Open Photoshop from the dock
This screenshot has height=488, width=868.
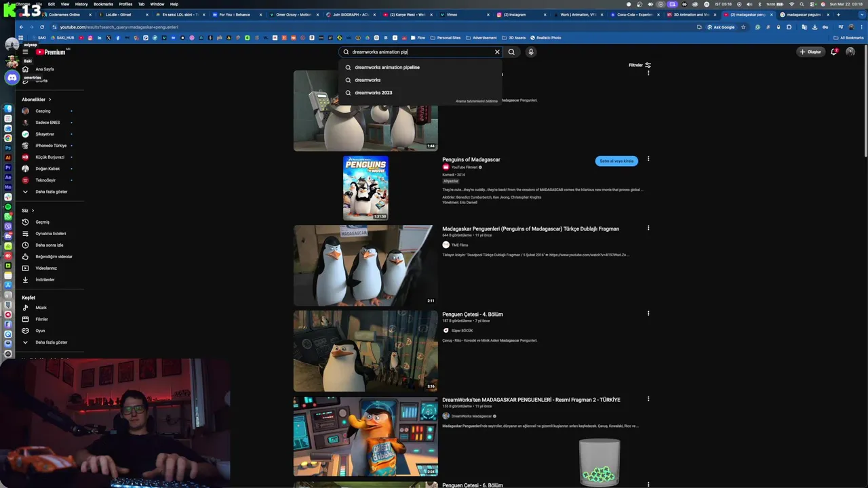point(7,148)
